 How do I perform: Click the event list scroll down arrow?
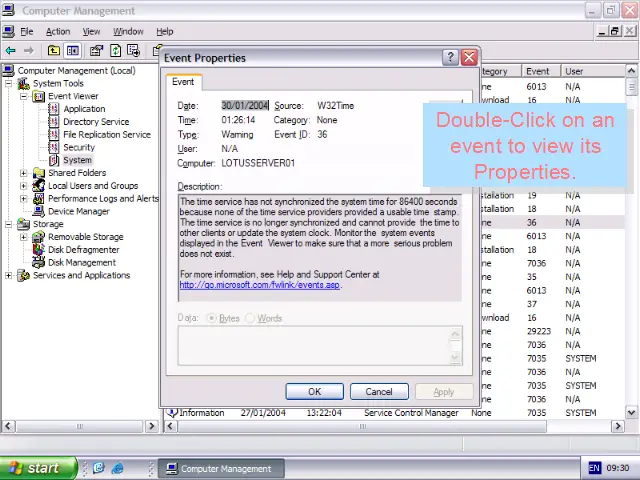pos(631,412)
